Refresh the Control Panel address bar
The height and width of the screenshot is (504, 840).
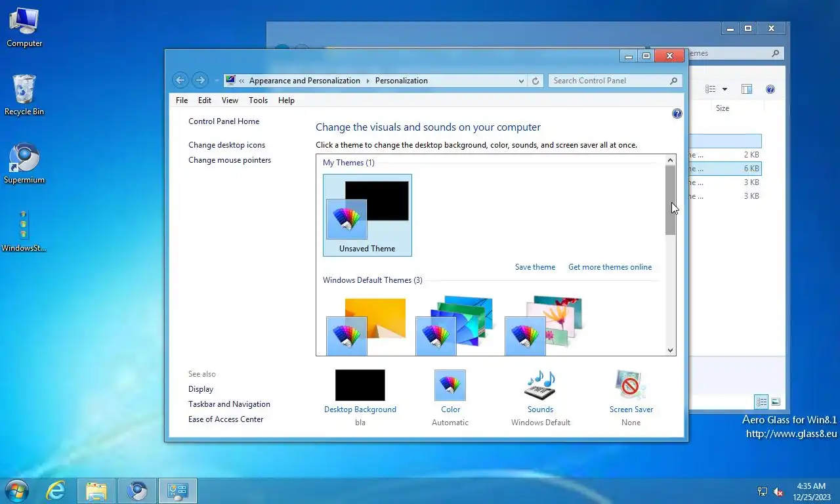[x=535, y=81]
